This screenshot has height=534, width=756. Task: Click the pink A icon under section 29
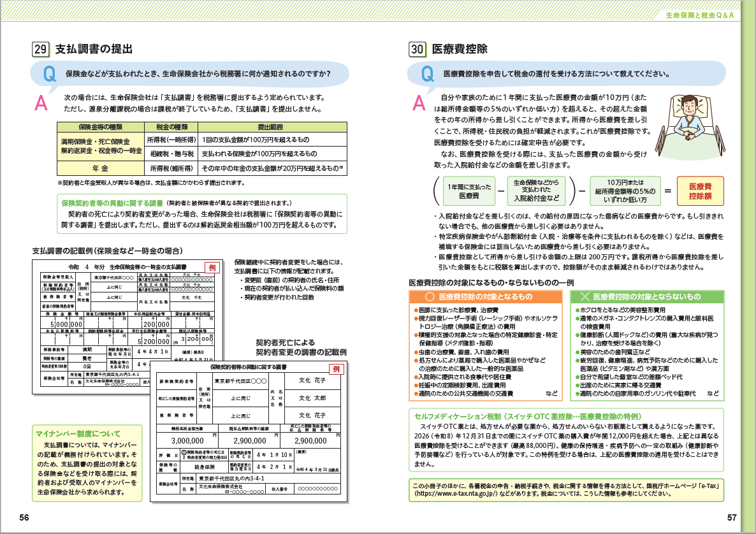pyautogui.click(x=41, y=103)
